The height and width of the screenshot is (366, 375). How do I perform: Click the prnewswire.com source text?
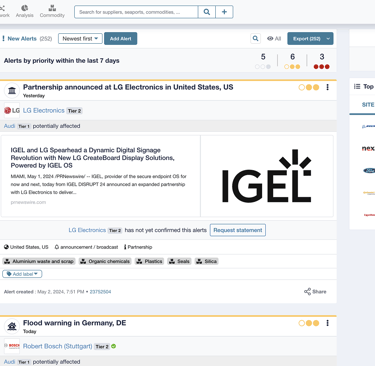(x=28, y=202)
